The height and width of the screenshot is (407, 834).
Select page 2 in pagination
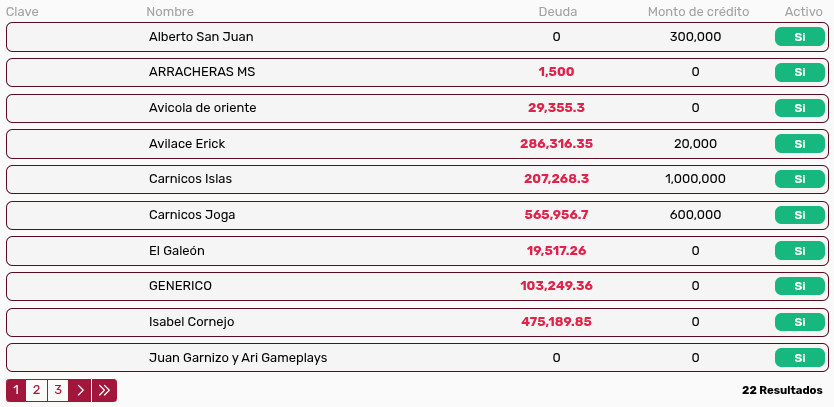point(36,390)
